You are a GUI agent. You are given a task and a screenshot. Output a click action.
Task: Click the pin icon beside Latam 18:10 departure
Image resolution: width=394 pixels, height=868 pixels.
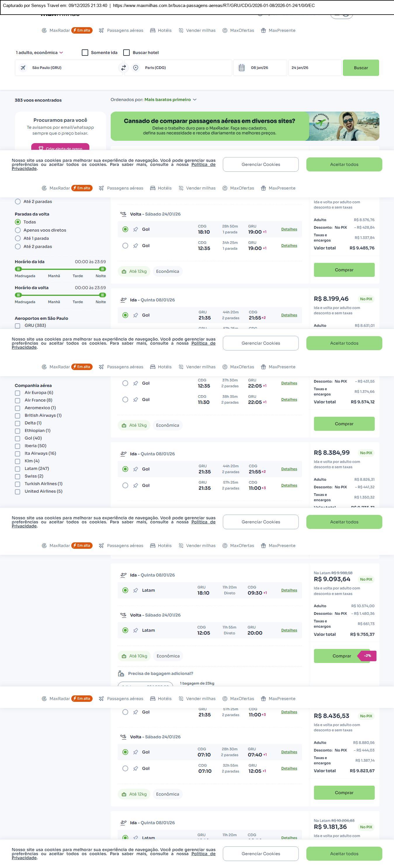[136, 590]
